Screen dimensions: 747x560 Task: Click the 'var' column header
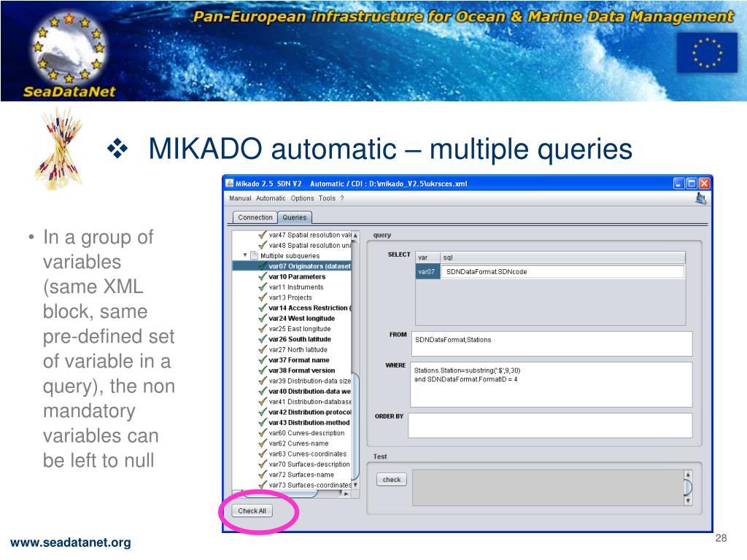click(427, 257)
